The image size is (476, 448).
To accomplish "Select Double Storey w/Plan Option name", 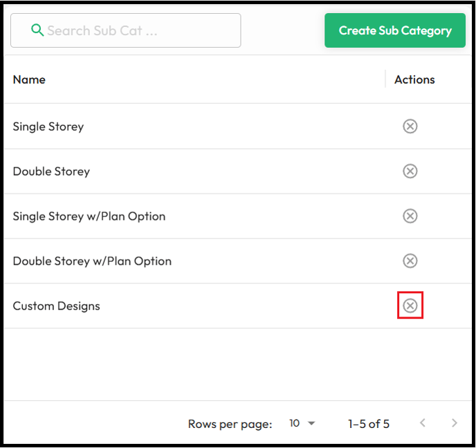I will (x=92, y=261).
